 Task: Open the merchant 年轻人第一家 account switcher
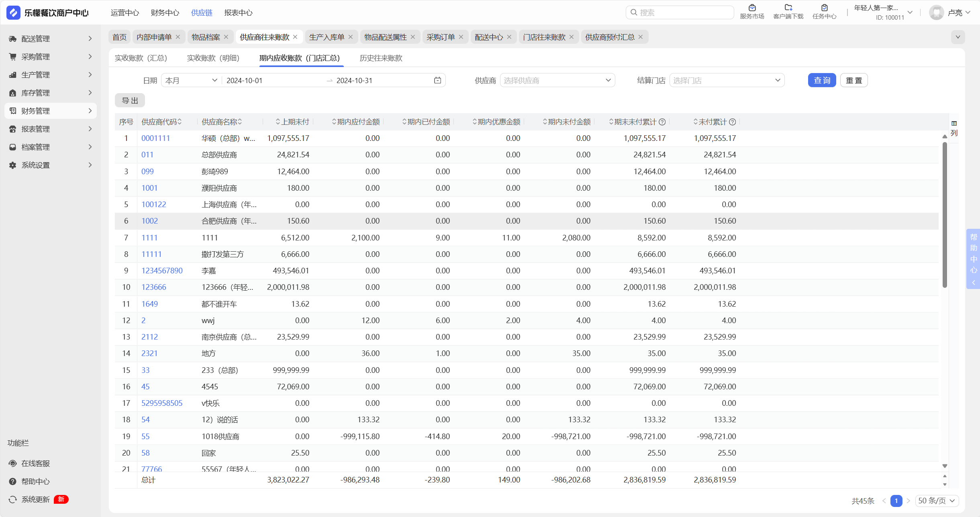point(883,12)
